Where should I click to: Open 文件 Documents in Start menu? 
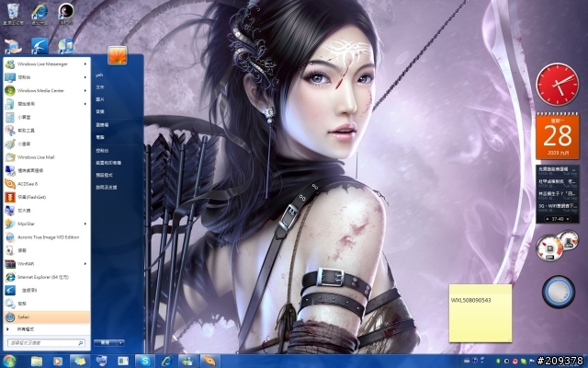point(100,87)
